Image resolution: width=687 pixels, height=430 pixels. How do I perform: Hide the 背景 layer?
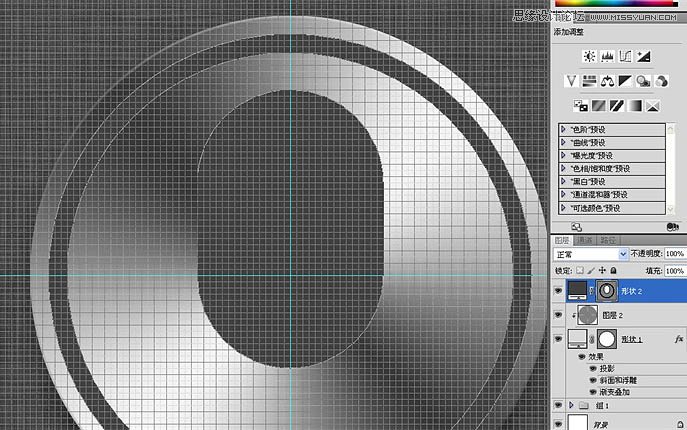point(558,424)
